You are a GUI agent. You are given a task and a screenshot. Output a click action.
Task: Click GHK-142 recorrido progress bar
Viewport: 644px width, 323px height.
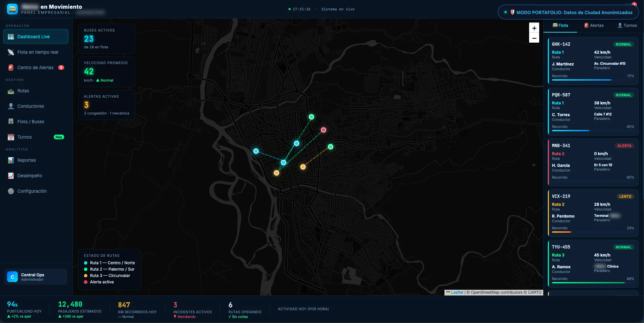[593, 80]
